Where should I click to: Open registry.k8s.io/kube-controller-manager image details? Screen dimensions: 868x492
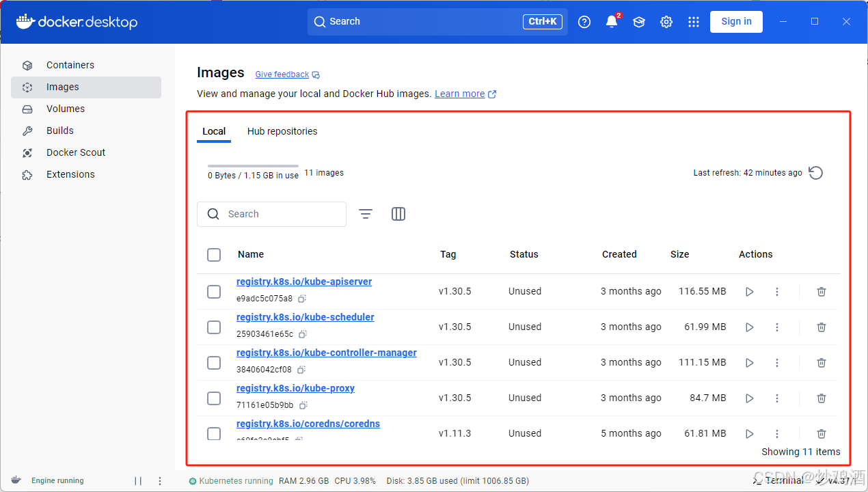(x=327, y=353)
